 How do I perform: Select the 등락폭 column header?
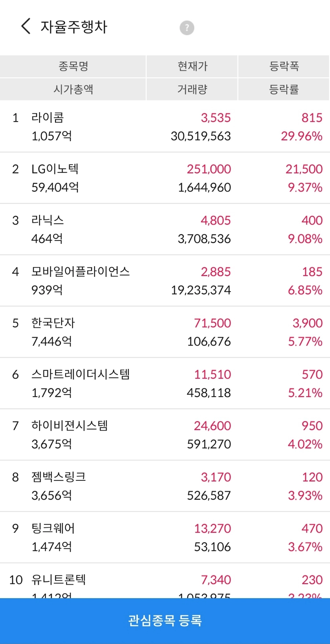284,66
